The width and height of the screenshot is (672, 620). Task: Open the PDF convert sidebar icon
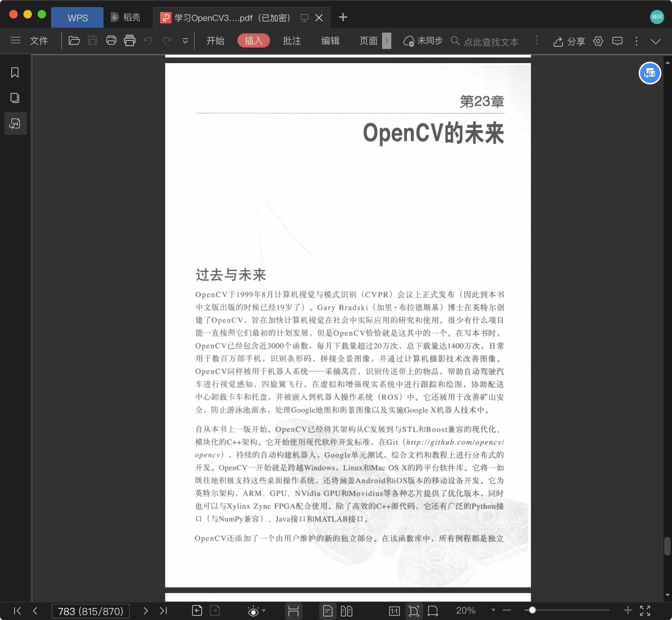point(15,123)
